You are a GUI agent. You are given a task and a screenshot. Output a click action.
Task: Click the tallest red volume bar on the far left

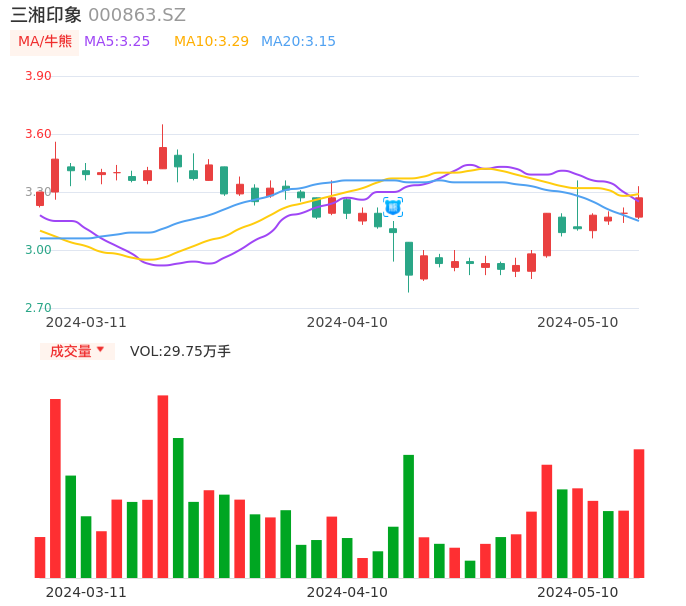[55, 488]
